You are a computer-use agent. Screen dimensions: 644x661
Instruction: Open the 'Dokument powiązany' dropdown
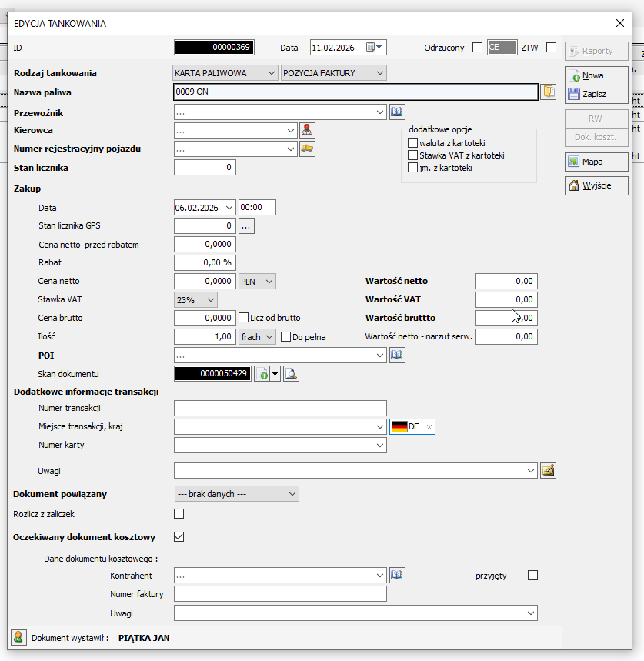pyautogui.click(x=237, y=494)
